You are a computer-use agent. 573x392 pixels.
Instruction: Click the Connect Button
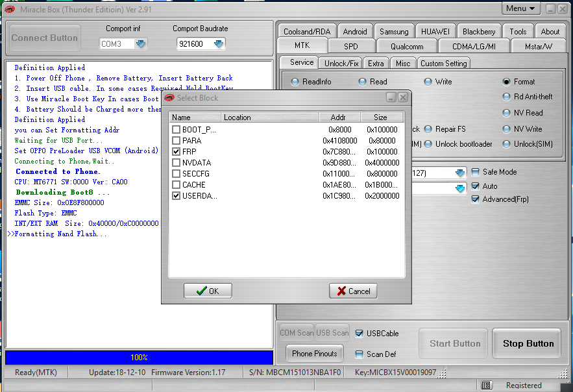44,38
